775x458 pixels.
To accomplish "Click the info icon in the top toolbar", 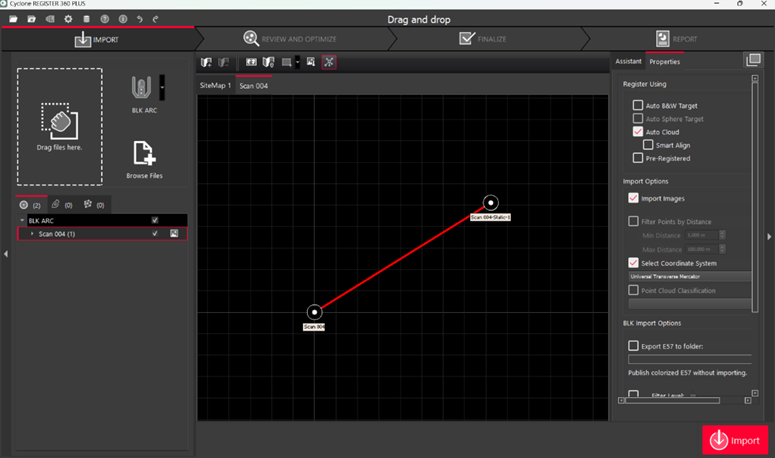I will [x=122, y=19].
